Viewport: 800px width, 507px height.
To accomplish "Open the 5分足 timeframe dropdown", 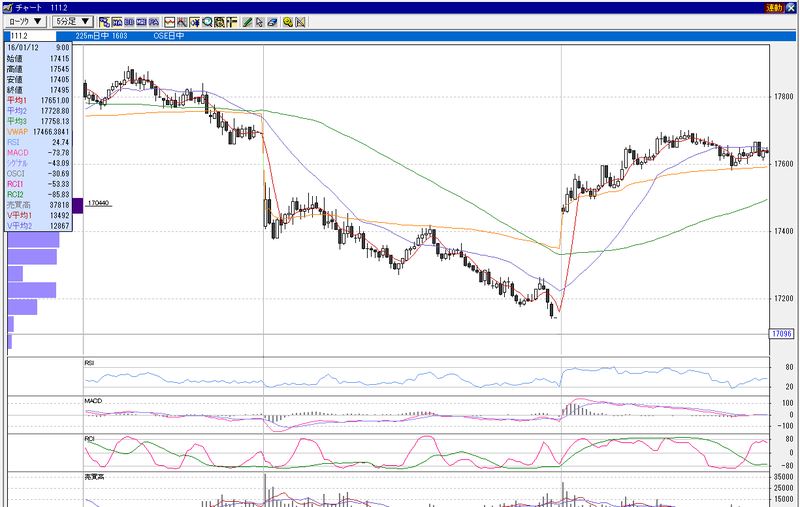I will (72, 21).
